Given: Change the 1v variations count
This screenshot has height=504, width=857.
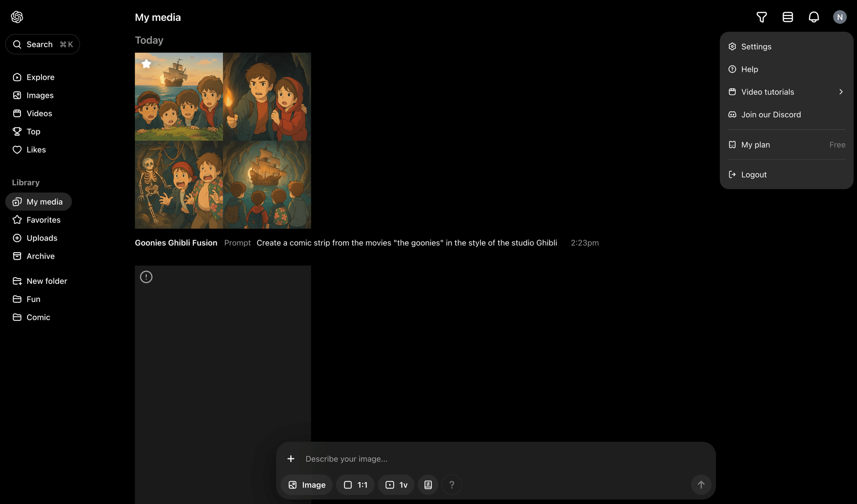Looking at the screenshot, I should pos(396,485).
